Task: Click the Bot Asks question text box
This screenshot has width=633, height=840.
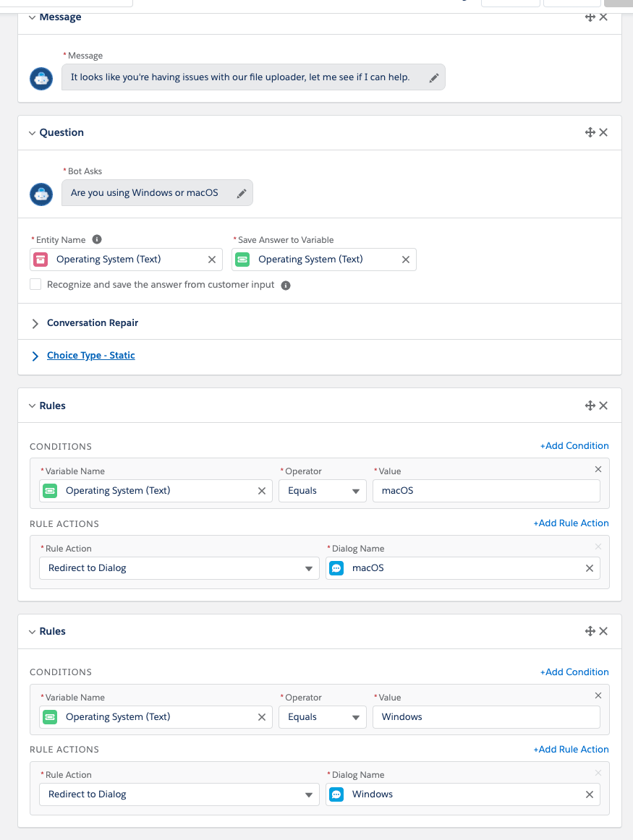Action: click(157, 193)
